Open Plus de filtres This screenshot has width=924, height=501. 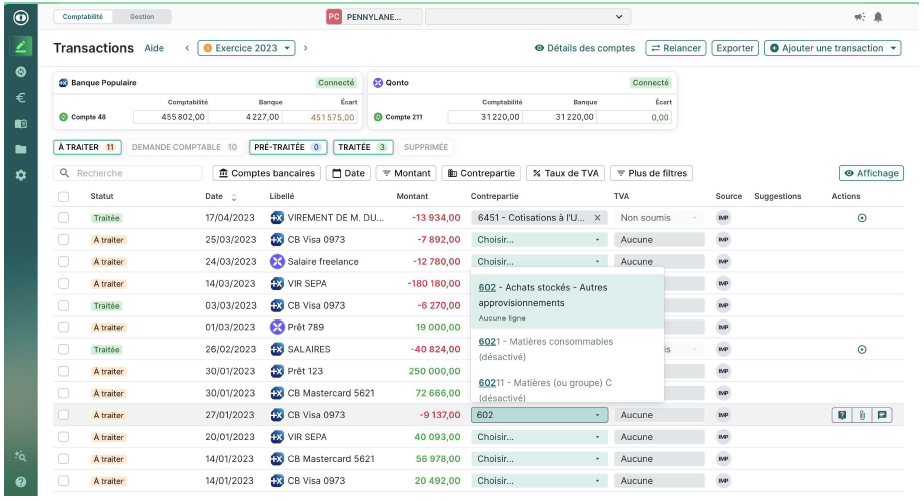coord(652,173)
